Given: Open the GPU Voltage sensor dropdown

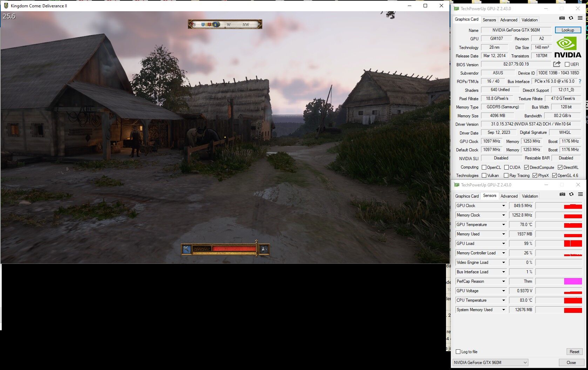Looking at the screenshot, I should tap(503, 291).
